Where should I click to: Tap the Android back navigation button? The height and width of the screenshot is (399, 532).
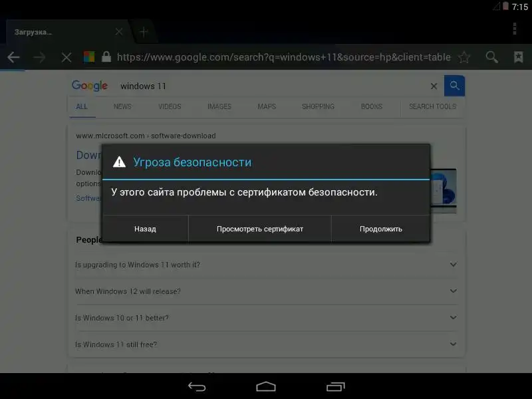tap(197, 387)
